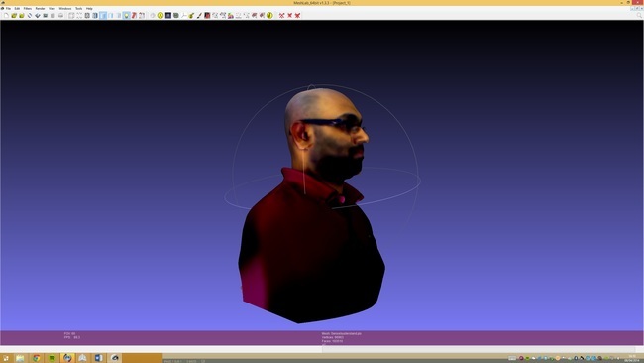Viewport: 644px width, 363px height.
Task: Open Microsoft Word from the taskbar
Action: pos(98,358)
